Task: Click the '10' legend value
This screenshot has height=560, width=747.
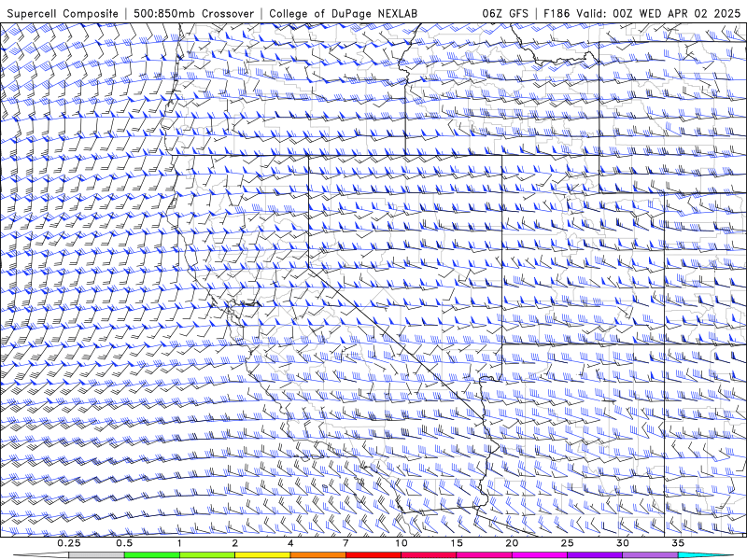Action: pos(402,543)
